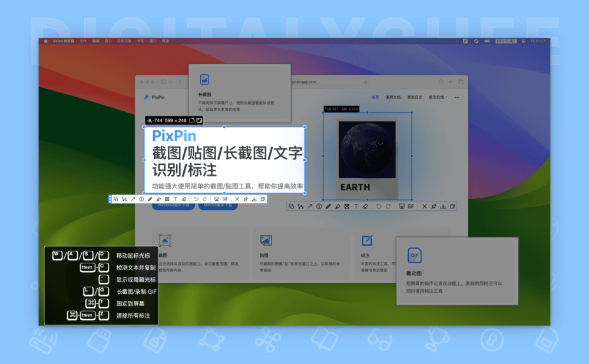Click Windows版本下载 button

(173, 206)
